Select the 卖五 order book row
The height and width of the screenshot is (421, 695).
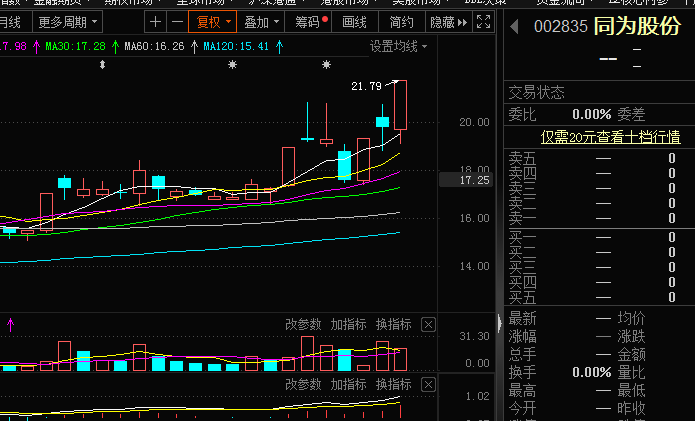[599, 158]
